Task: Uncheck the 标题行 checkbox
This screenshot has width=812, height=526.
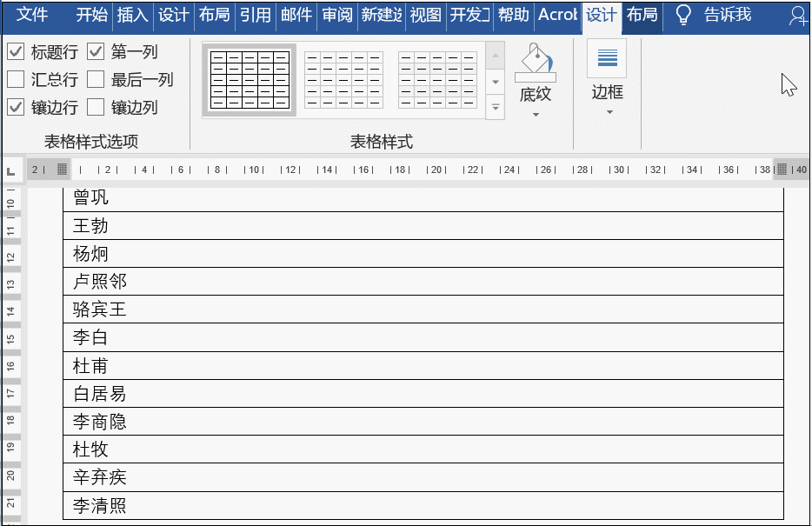Action: click(x=15, y=51)
